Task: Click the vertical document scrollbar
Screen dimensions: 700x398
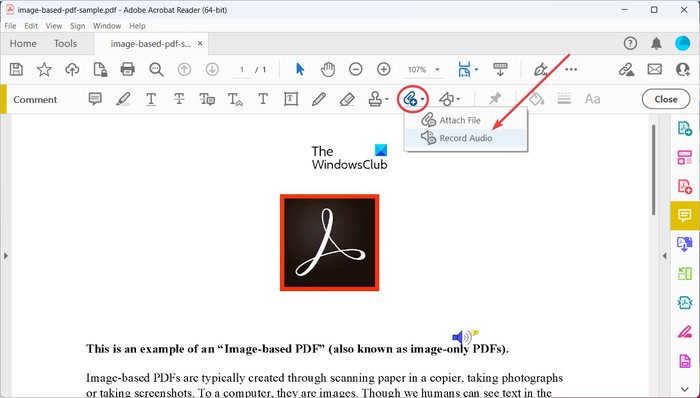Action: tap(654, 170)
